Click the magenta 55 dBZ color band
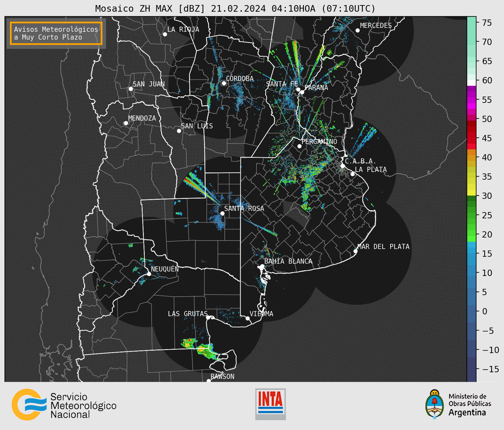This screenshot has width=504, height=430. 471,100
